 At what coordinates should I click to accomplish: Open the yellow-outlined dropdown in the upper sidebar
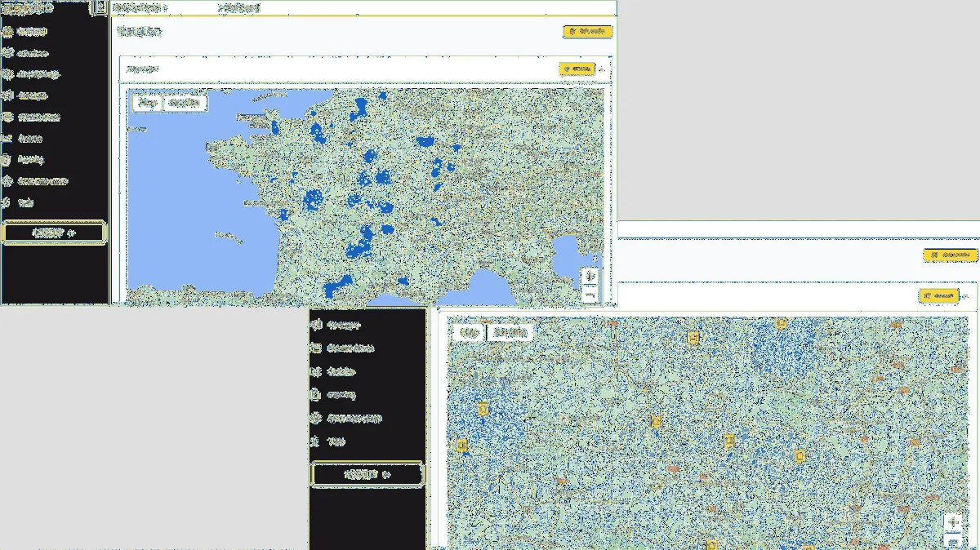(x=54, y=233)
